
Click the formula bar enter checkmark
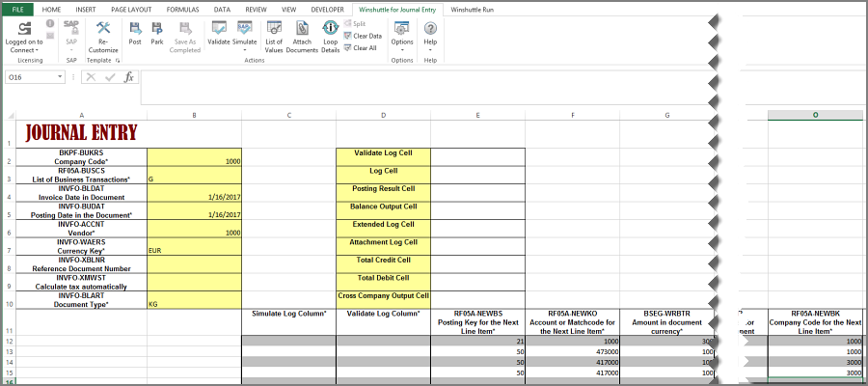click(x=110, y=77)
